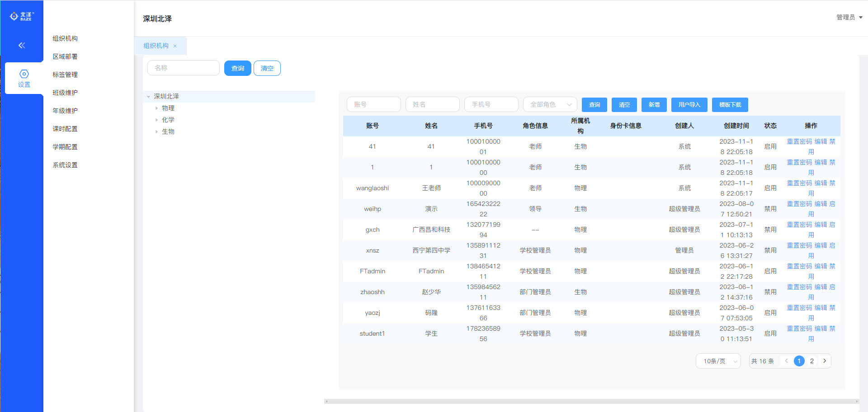Screen dimensions: 868x412
Task: Open 管理员 user dropdown
Action: tap(849, 17)
